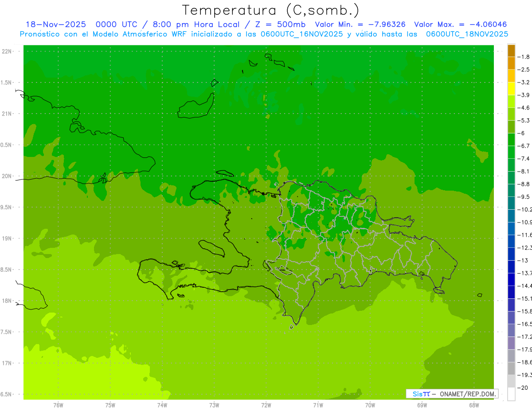Click the title "Temperatura (C,somb.)"
The height and width of the screenshot is (411, 532).
270,10
